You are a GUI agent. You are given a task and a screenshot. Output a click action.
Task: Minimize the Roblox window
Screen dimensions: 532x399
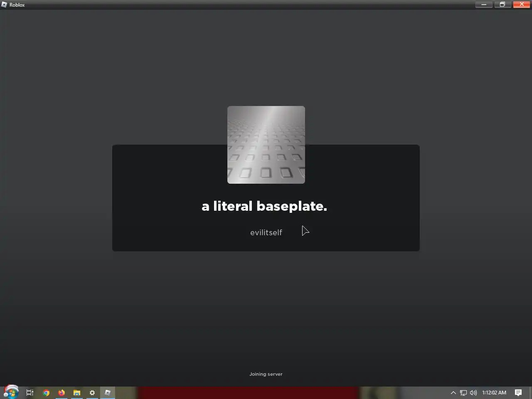tap(484, 4)
